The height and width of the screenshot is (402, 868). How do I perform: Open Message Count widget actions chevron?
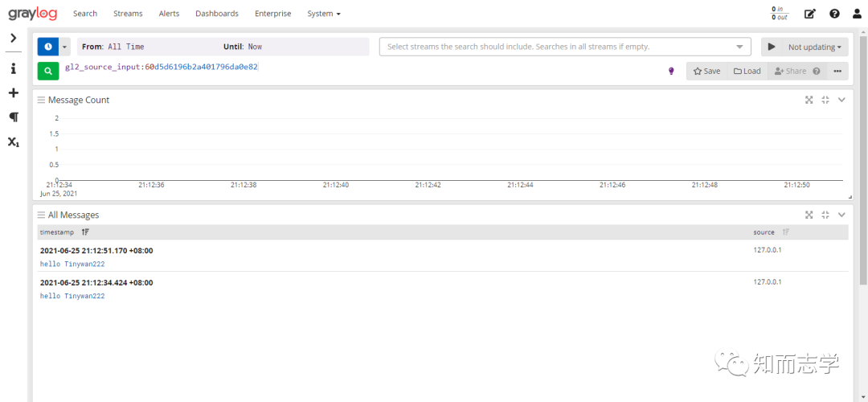point(842,100)
